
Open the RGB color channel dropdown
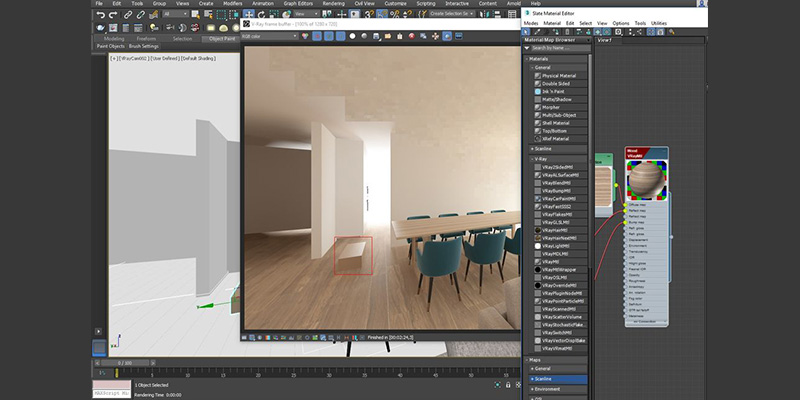coord(269,36)
